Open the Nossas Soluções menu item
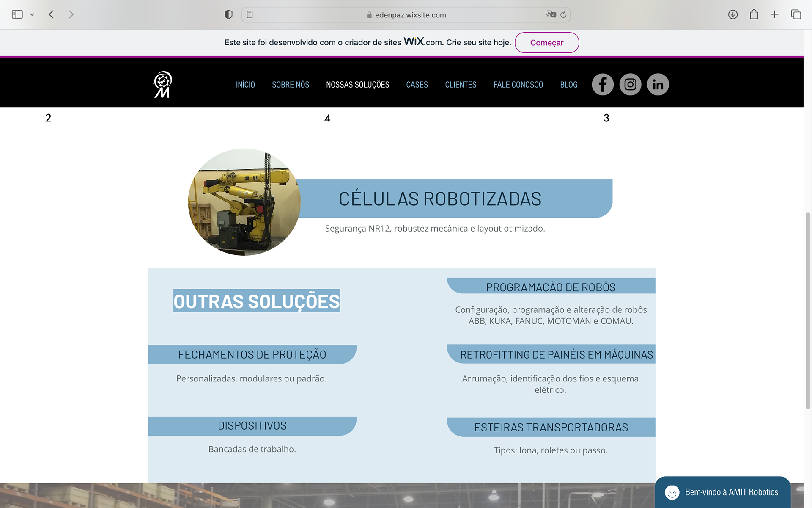Image resolution: width=812 pixels, height=508 pixels. coord(357,85)
